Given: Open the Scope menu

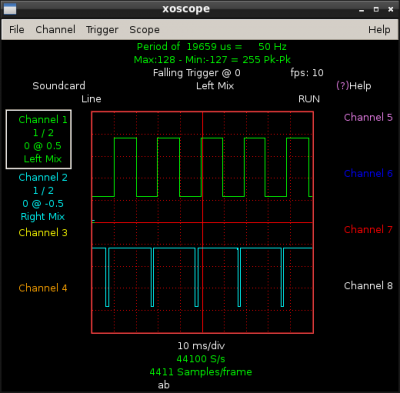Looking at the screenshot, I should click(144, 30).
